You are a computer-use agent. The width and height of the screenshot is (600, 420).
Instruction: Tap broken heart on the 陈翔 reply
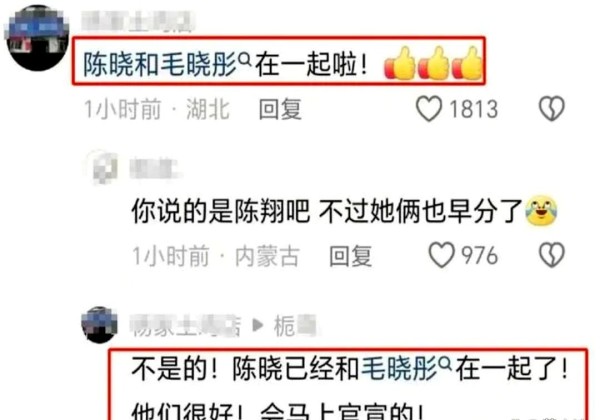point(551,255)
